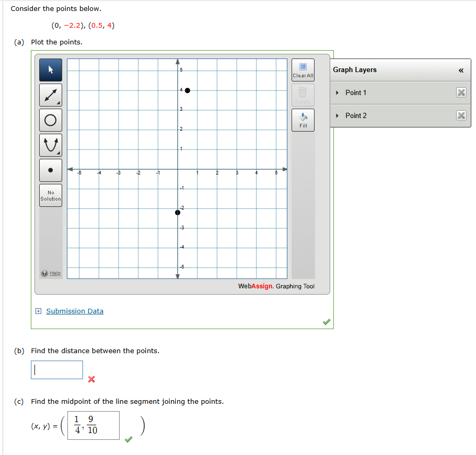Select the parabola drawing tool

pos(50,145)
